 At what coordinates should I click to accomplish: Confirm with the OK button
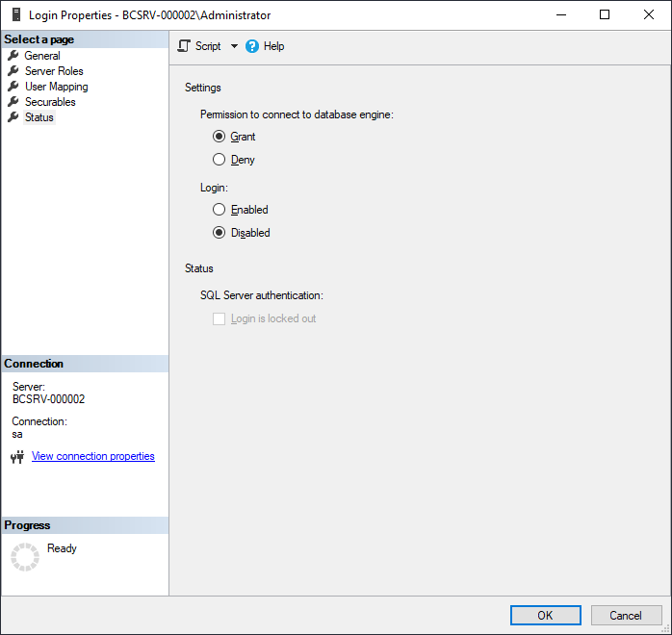point(546,616)
